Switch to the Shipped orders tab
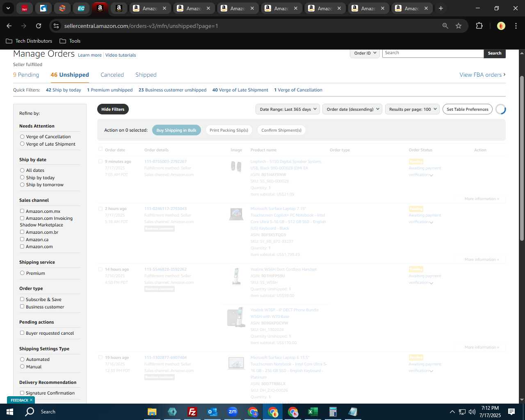 (146, 75)
